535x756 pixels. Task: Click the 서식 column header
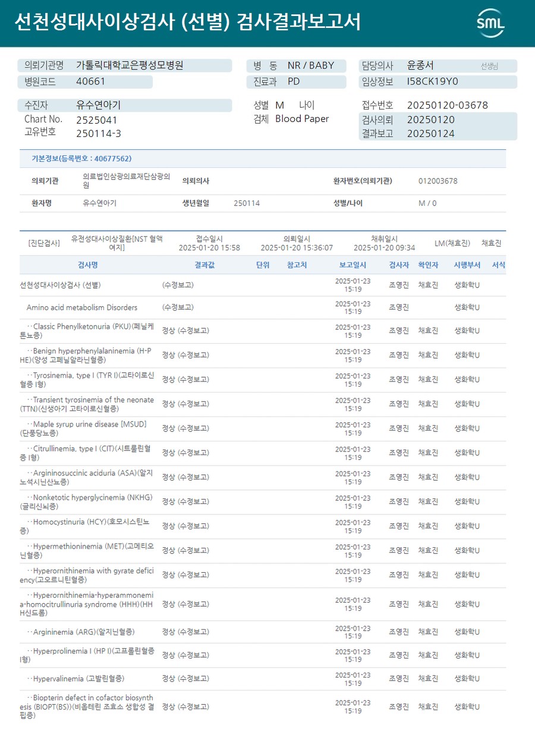[x=498, y=265]
